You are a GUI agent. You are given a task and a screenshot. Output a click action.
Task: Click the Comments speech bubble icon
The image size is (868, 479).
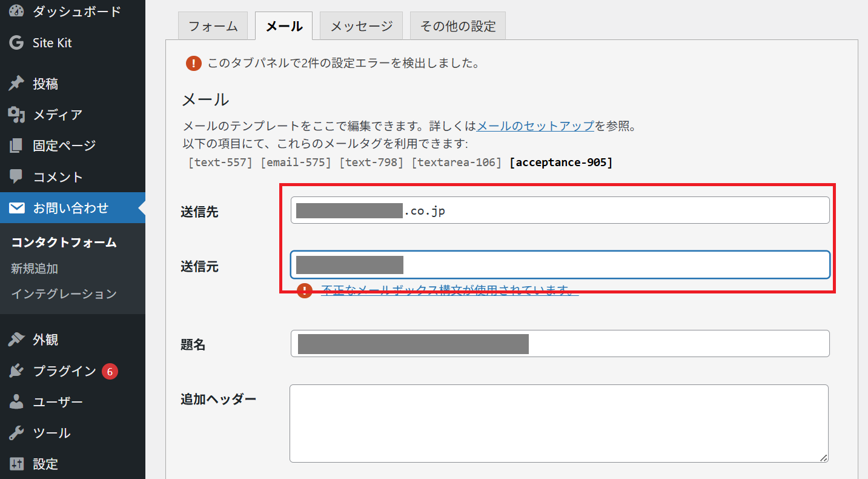coord(16,176)
